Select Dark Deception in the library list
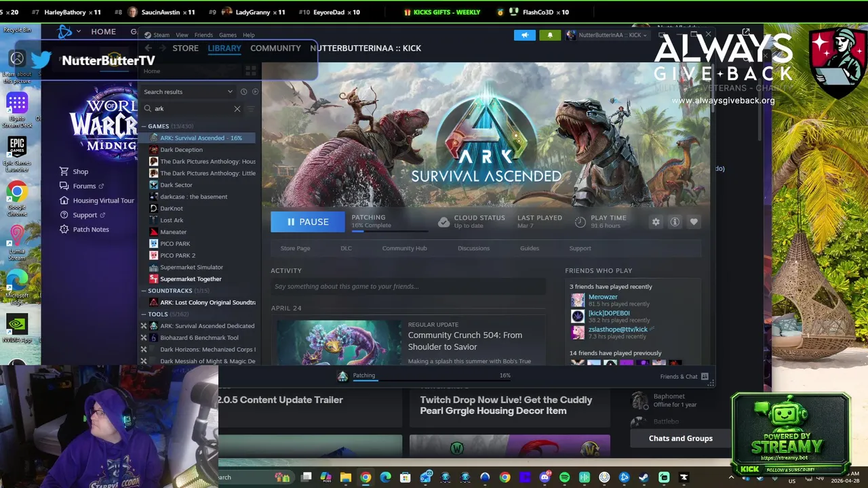 click(x=181, y=150)
